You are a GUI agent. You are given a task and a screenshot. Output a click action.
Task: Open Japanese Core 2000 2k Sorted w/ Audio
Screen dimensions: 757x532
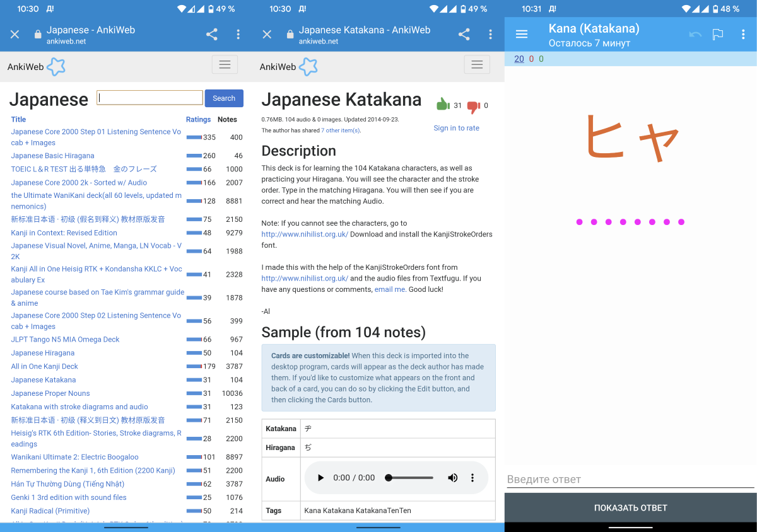click(x=79, y=183)
